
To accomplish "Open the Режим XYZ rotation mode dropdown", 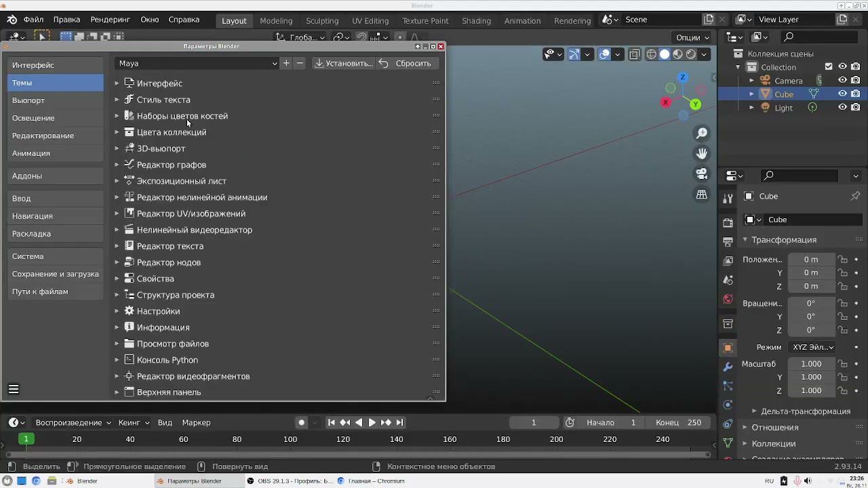I will coord(812,347).
